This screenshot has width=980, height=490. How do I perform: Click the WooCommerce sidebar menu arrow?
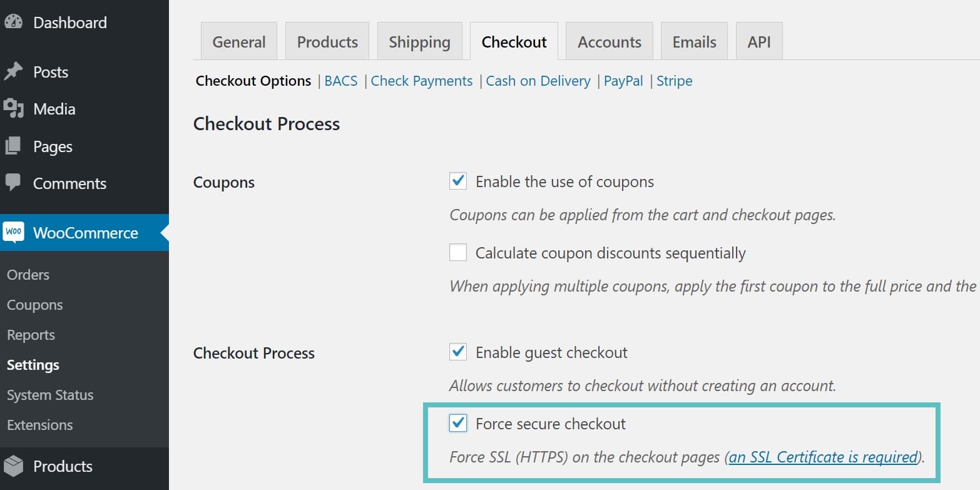click(164, 232)
